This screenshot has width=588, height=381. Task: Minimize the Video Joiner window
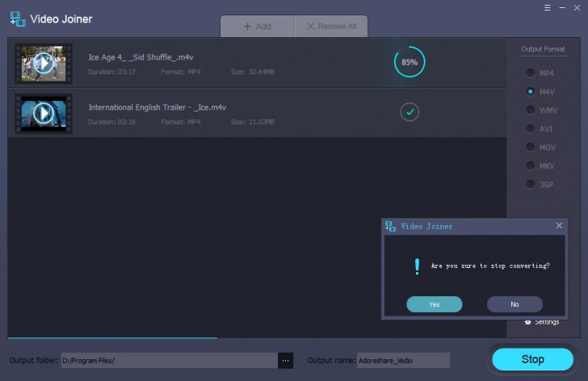click(562, 7)
